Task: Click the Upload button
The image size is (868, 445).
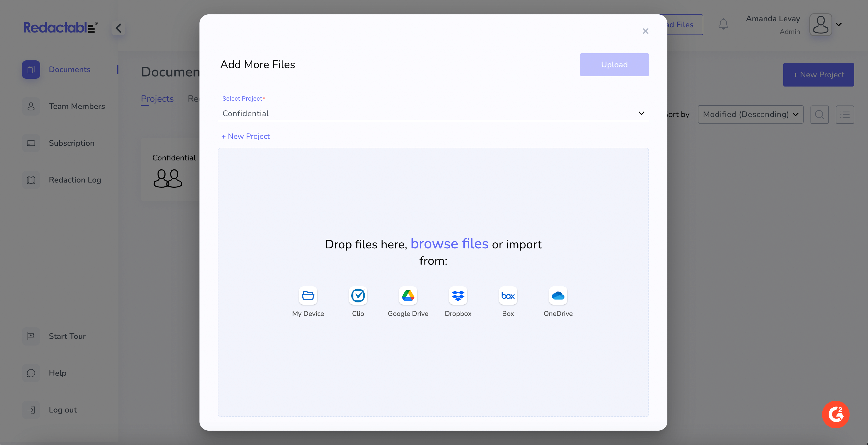Action: [614, 64]
